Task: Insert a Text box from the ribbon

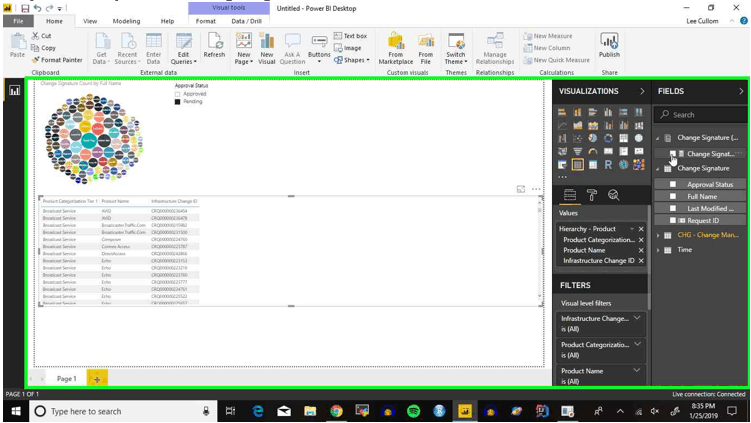Action: coord(351,36)
